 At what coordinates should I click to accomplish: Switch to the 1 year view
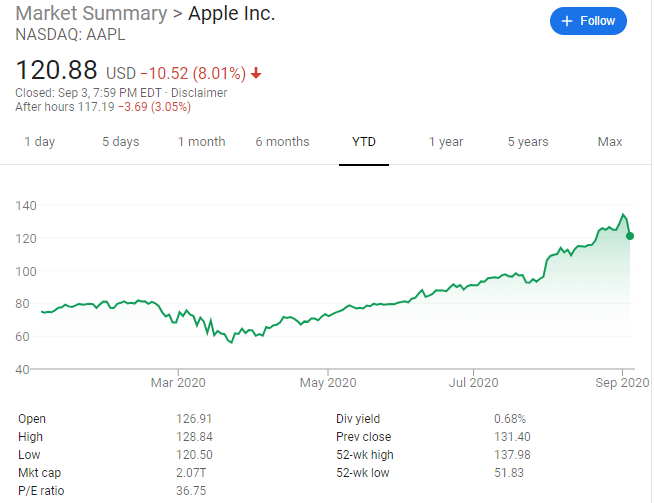click(x=446, y=142)
